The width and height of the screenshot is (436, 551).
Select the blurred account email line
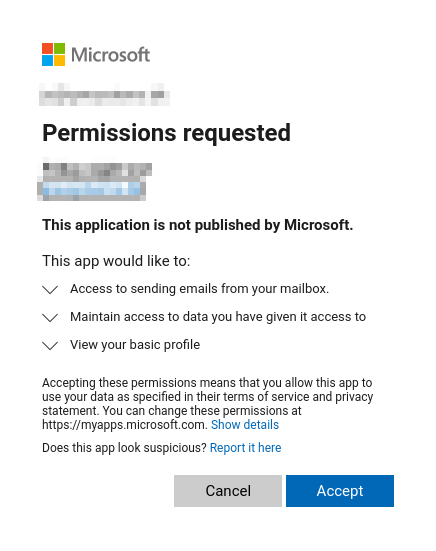[104, 95]
